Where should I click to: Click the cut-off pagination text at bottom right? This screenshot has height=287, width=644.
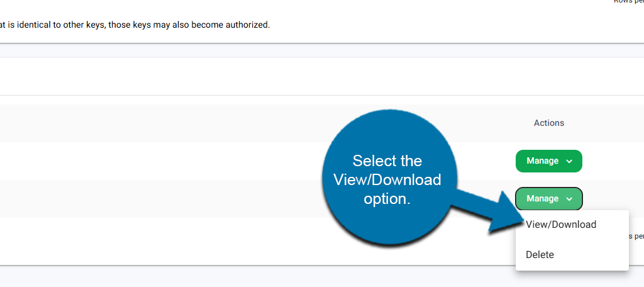(x=635, y=236)
